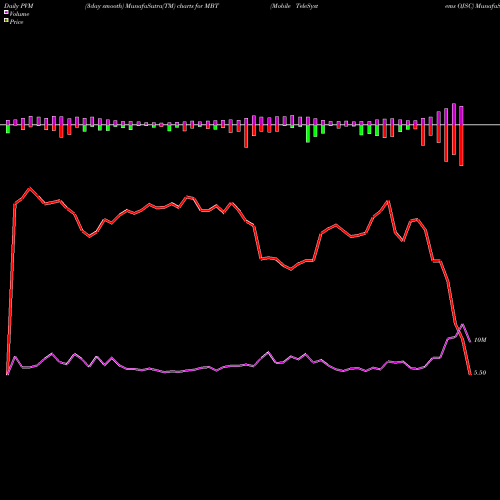Viewport: 500px width, 500px height.
Task: Select the Volume legend label
Action: point(19,14)
